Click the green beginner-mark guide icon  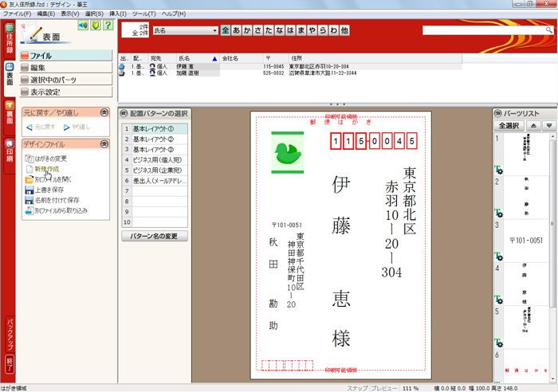coord(95,25)
